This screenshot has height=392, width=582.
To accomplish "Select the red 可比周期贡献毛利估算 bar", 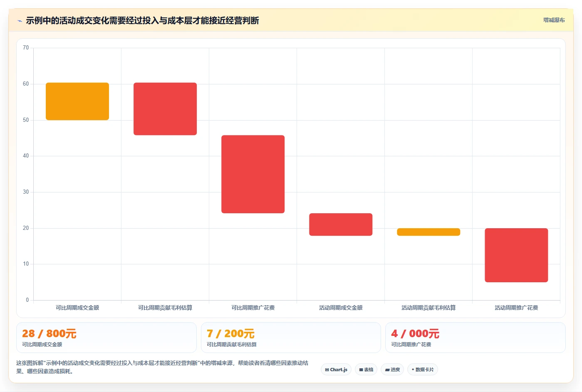I will pyautogui.click(x=165, y=109).
